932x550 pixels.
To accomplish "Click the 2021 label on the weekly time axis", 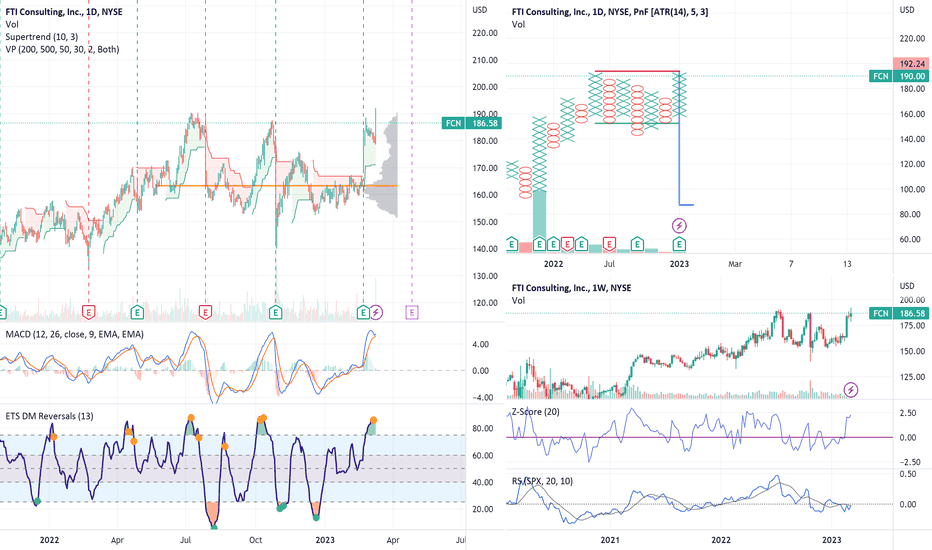I will click(610, 540).
